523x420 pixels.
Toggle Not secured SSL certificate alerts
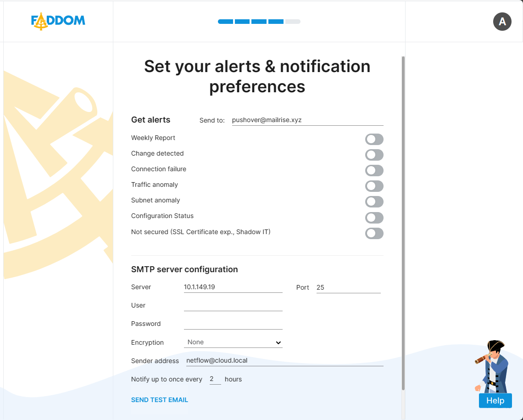pyautogui.click(x=374, y=234)
